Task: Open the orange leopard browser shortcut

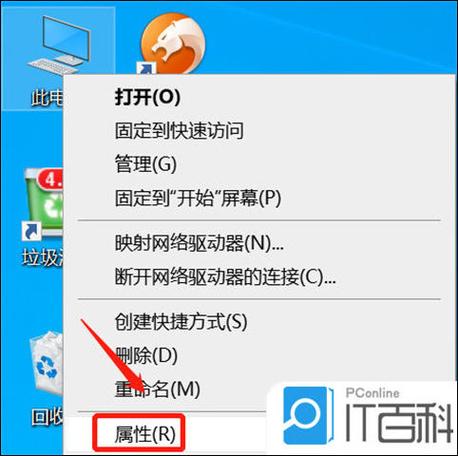Action: [x=173, y=43]
